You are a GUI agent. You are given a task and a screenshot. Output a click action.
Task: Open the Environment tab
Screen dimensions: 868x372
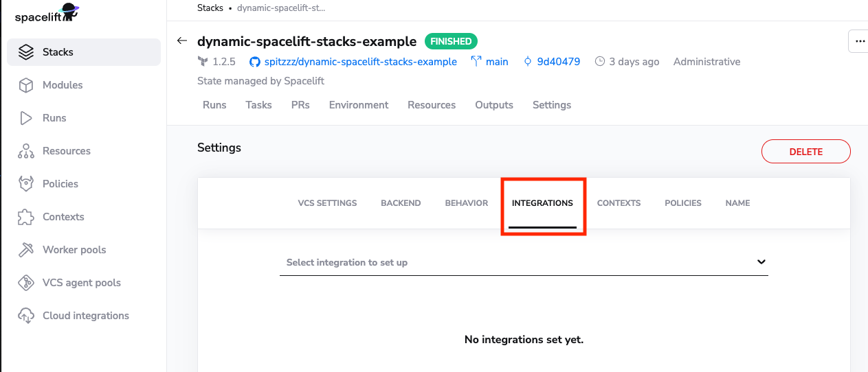pos(358,105)
